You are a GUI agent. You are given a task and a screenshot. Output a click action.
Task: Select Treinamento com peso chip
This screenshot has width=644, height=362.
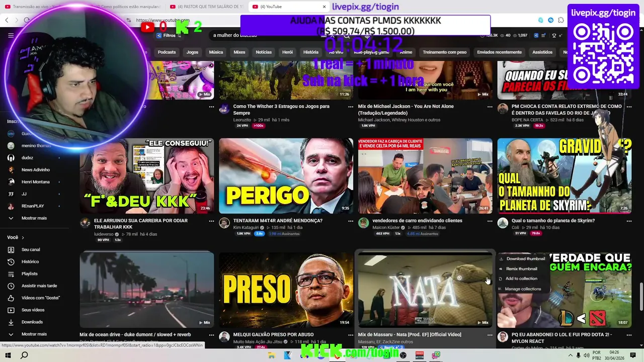444,52
